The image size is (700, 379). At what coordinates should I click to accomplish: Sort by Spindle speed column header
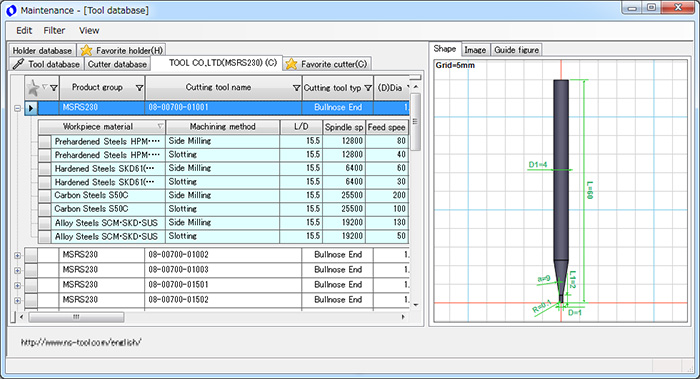click(344, 127)
